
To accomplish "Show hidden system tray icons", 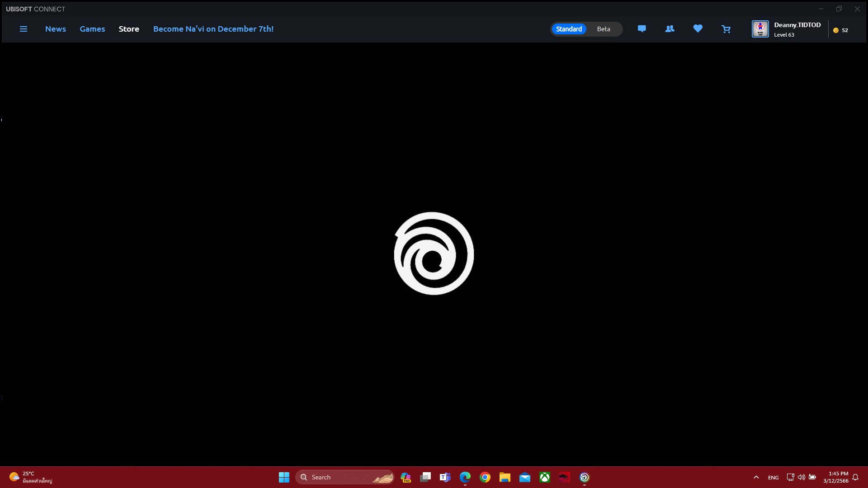I will coord(756,477).
